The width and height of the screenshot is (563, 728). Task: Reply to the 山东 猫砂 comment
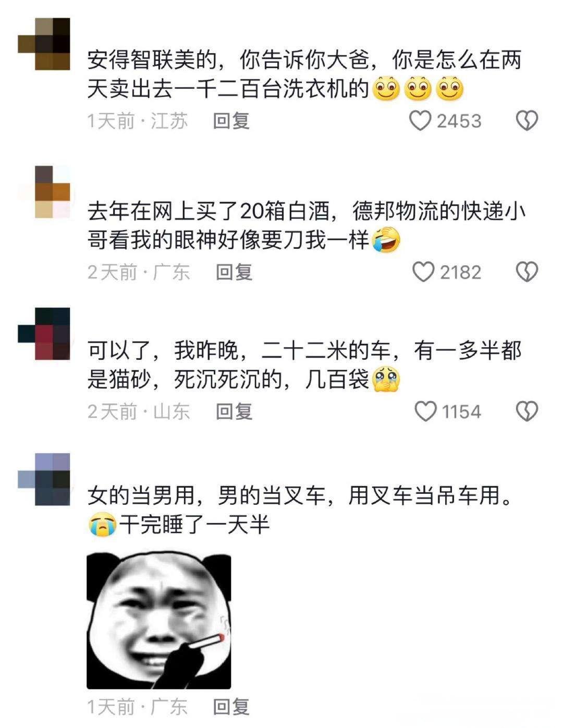pyautogui.click(x=234, y=411)
